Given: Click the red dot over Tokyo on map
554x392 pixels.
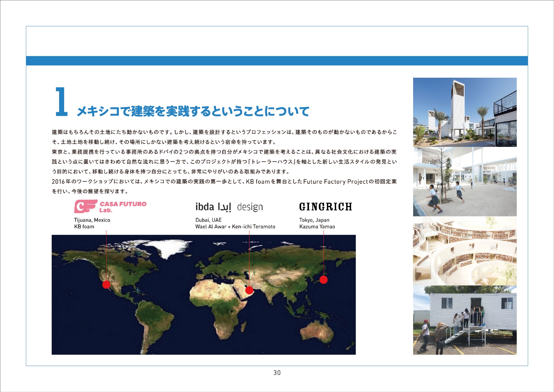Looking at the screenshot, I should tap(323, 280).
